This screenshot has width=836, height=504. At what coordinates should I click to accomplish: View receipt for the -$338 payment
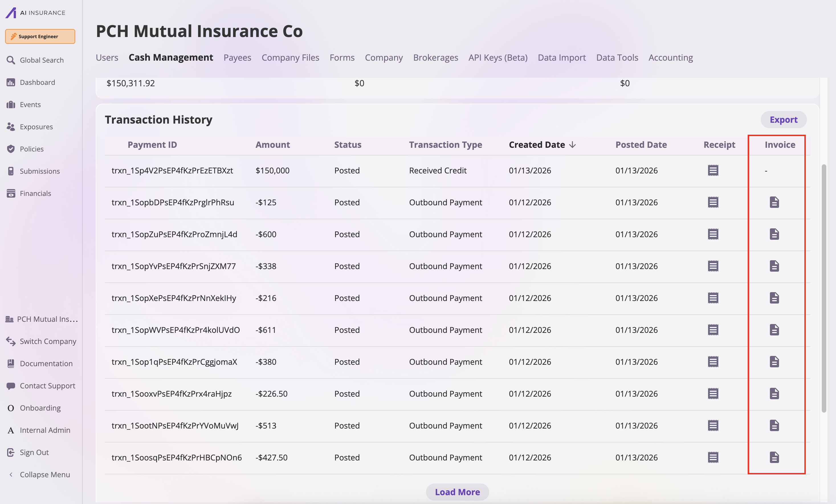tap(713, 266)
